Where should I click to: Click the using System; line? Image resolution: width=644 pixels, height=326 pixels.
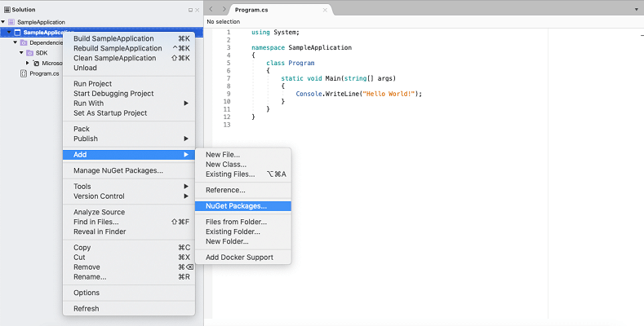[276, 33]
